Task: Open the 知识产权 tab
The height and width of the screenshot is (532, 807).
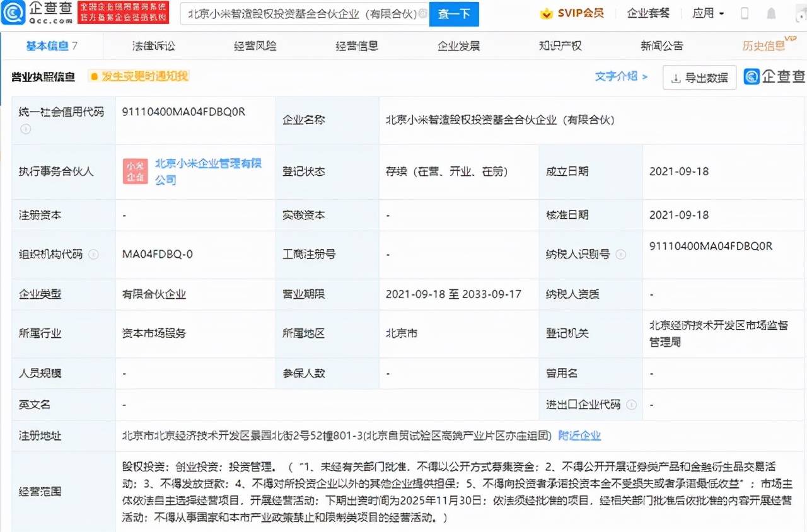Action: pyautogui.click(x=560, y=46)
